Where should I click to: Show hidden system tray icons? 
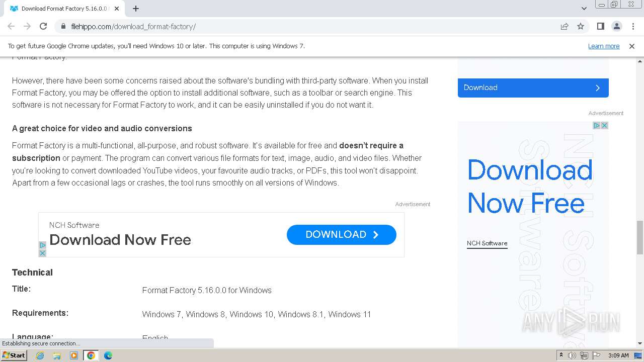tap(561, 355)
